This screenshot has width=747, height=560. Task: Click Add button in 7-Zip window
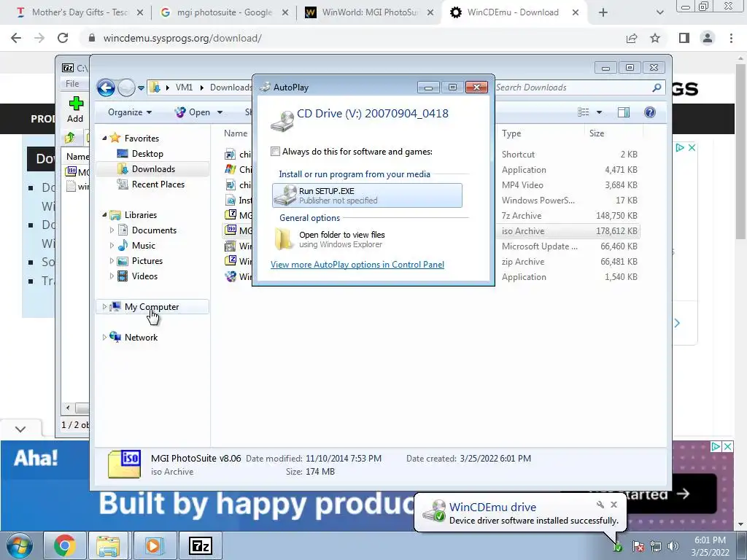point(75,110)
